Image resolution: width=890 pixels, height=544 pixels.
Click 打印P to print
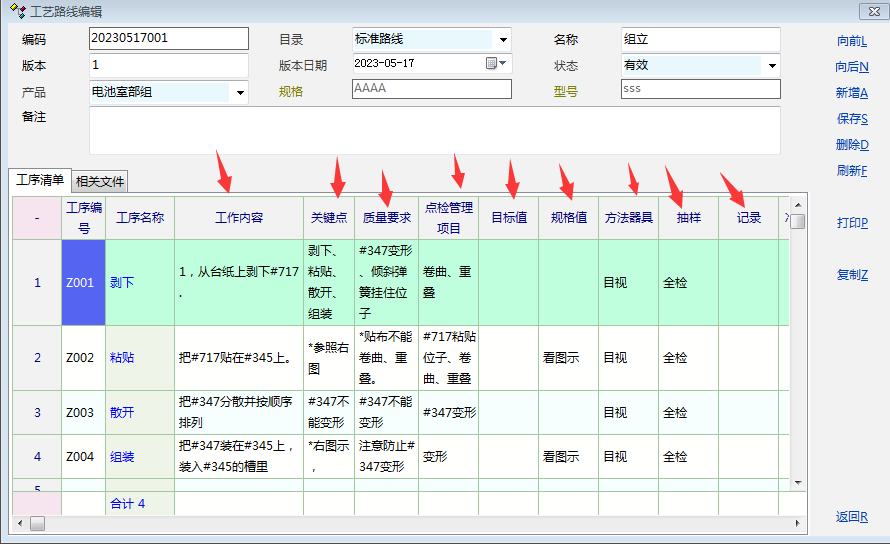point(851,223)
